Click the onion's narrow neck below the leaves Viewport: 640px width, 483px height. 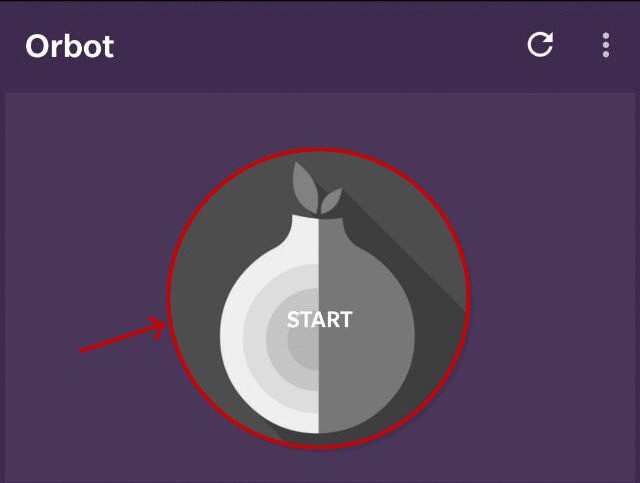318,225
